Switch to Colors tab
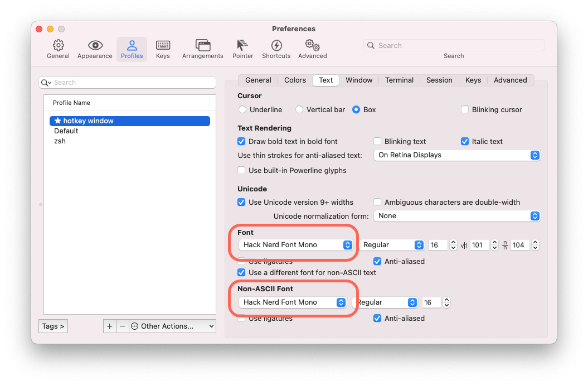Viewport: 588px width, 385px height. click(295, 80)
